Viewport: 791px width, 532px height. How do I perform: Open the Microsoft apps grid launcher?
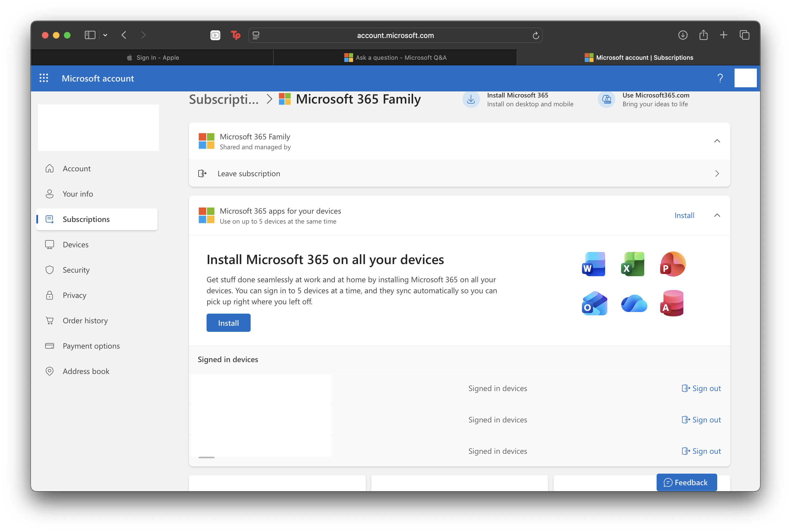click(44, 78)
